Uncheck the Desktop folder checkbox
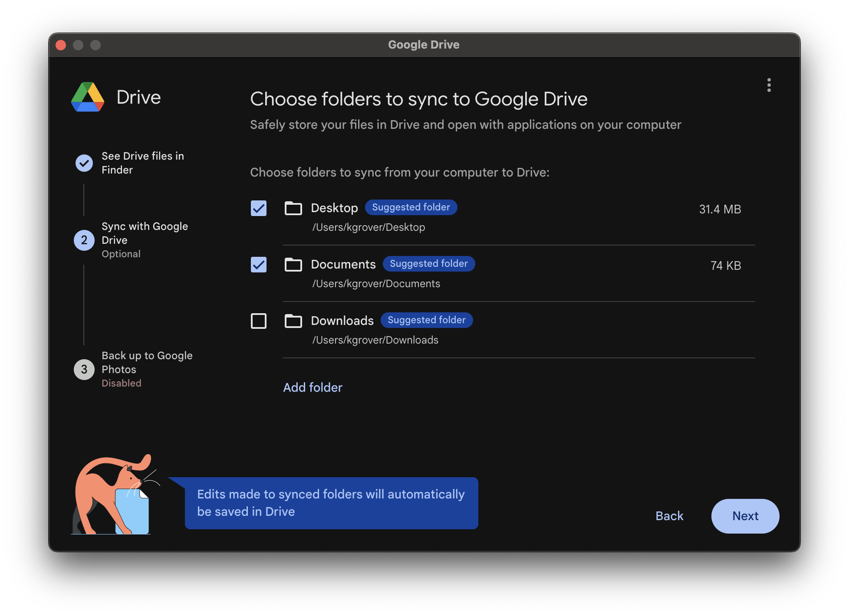 259,208
